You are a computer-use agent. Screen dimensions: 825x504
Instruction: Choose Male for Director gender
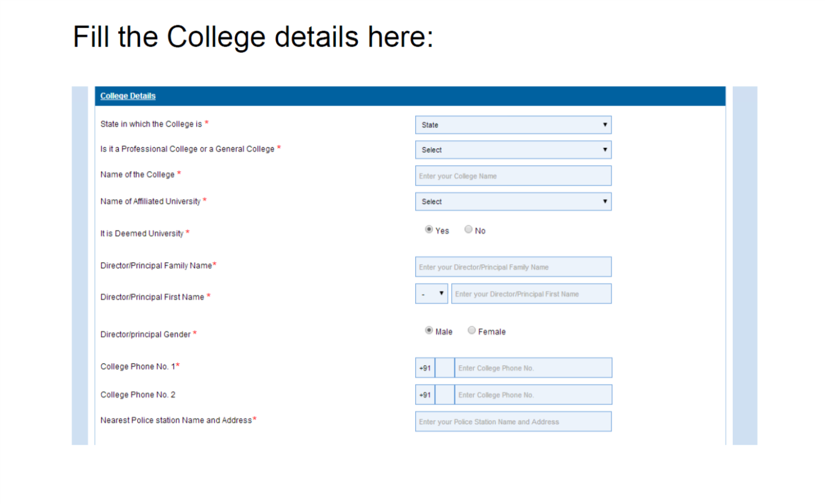[429, 331]
